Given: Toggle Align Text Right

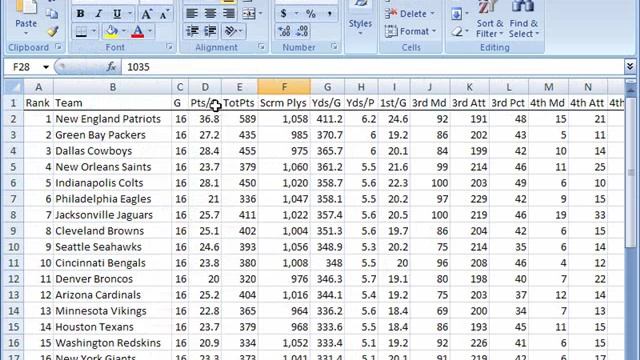Looking at the screenshot, I should tap(229, 14).
